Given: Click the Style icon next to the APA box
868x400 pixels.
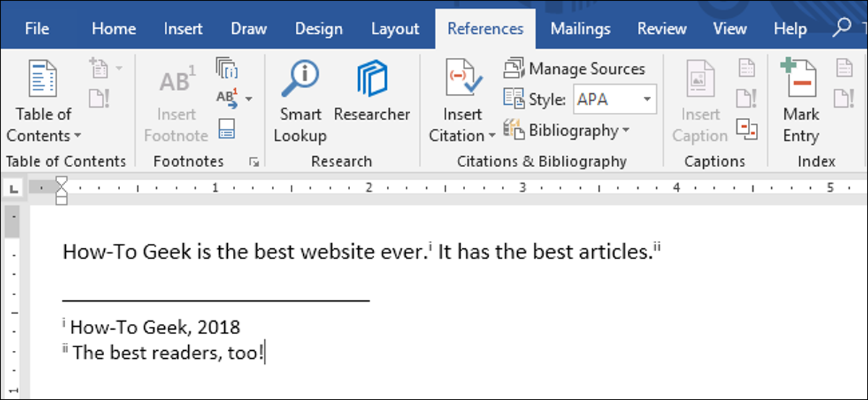Looking at the screenshot, I should pos(514,100).
